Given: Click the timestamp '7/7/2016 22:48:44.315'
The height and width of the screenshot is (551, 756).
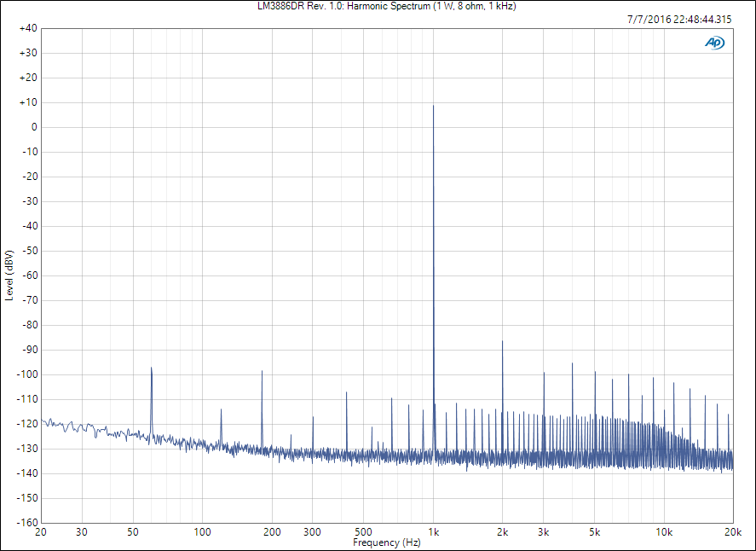Looking at the screenshot, I should [x=679, y=20].
